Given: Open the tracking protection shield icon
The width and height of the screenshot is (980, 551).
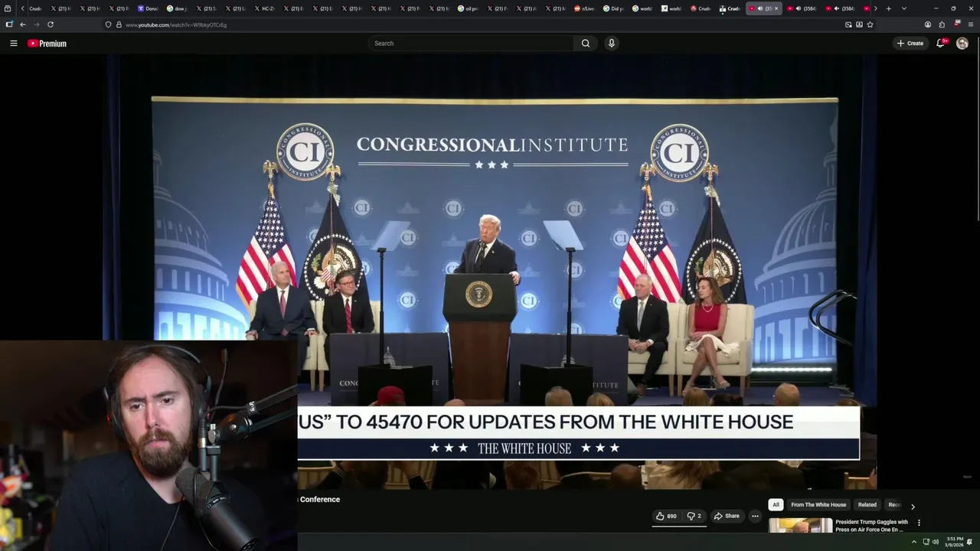Looking at the screenshot, I should coord(108,24).
